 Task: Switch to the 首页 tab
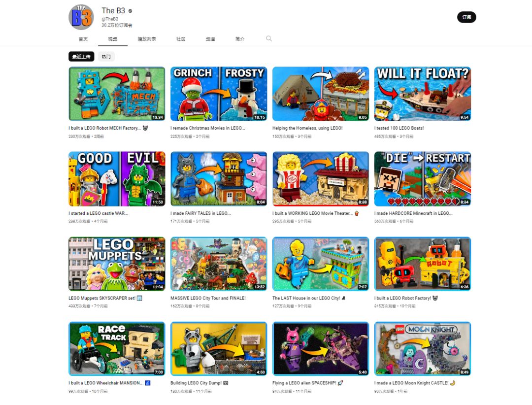(x=83, y=39)
